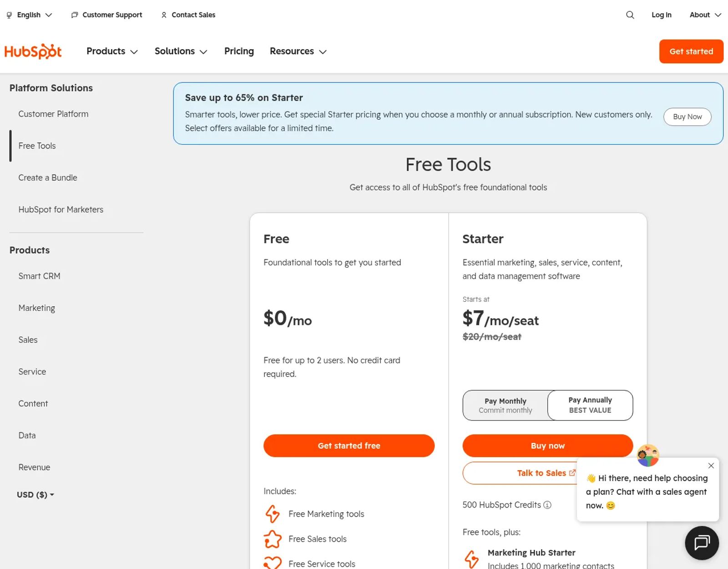The image size is (728, 569).
Task: Click the HubSpot logo
Action: tap(33, 51)
